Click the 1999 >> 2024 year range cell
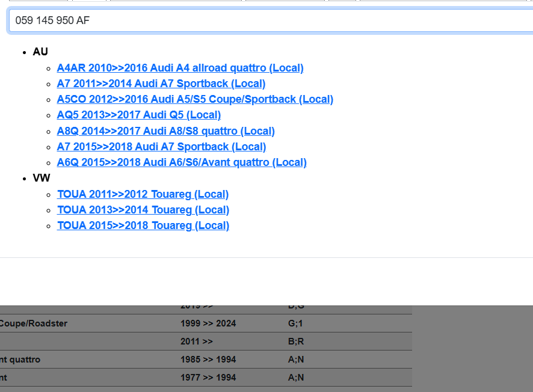The width and height of the screenshot is (533, 392). (208, 323)
